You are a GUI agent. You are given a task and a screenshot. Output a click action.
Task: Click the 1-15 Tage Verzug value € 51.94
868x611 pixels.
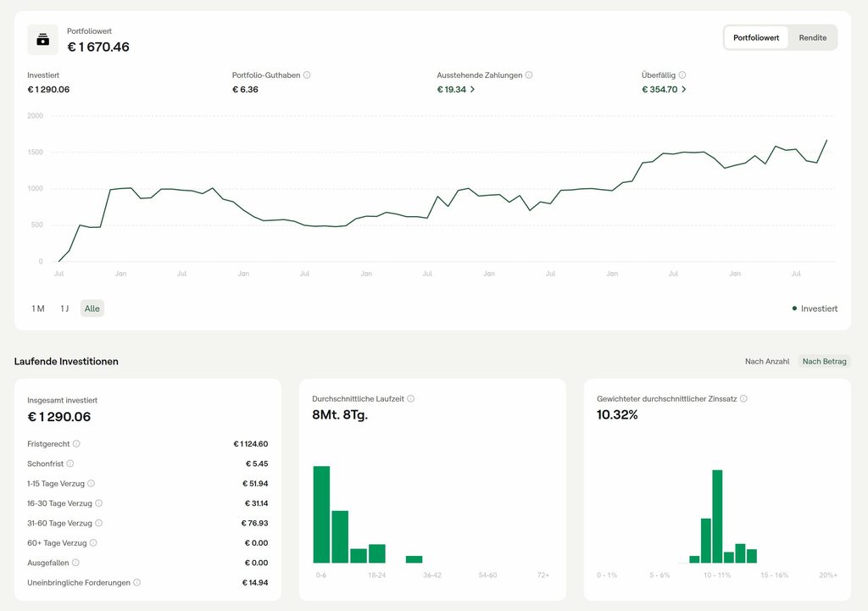[255, 484]
